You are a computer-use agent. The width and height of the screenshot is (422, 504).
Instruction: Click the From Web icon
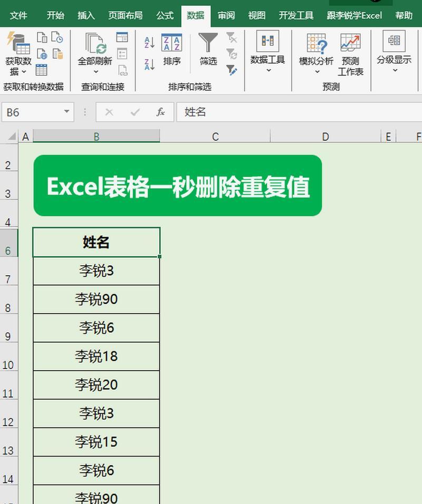pyautogui.click(x=42, y=54)
